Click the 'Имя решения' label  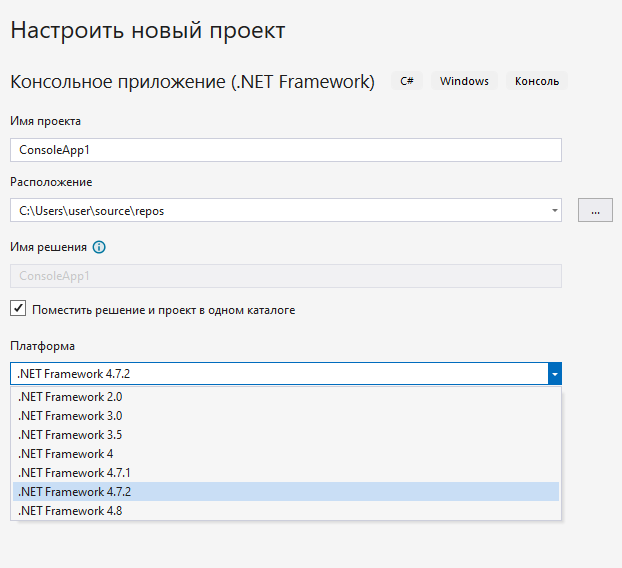[x=48, y=247]
